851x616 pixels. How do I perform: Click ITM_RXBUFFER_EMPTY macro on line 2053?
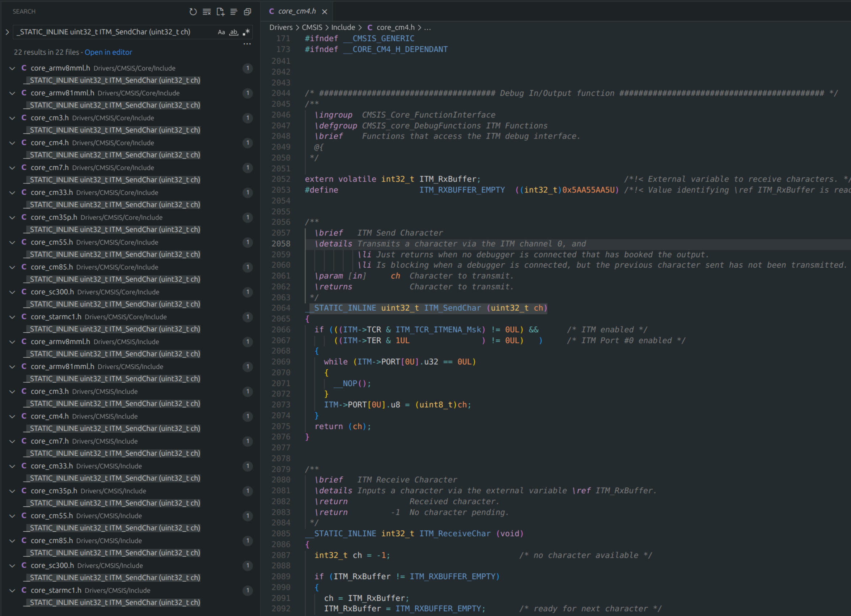(462, 190)
